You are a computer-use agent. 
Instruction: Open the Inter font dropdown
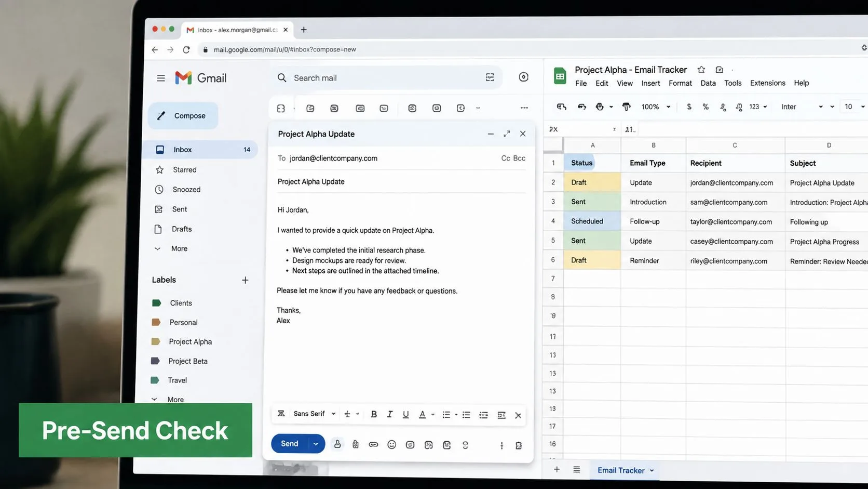pyautogui.click(x=802, y=107)
